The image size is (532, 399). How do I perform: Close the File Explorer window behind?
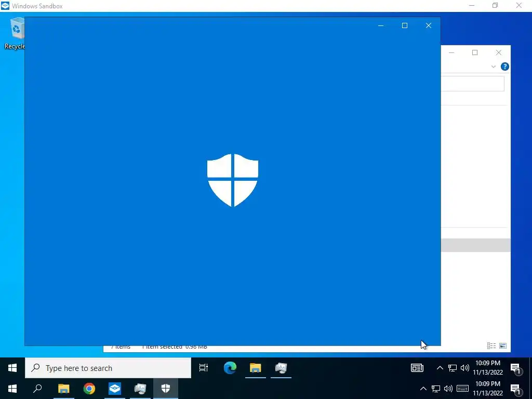[x=498, y=52]
